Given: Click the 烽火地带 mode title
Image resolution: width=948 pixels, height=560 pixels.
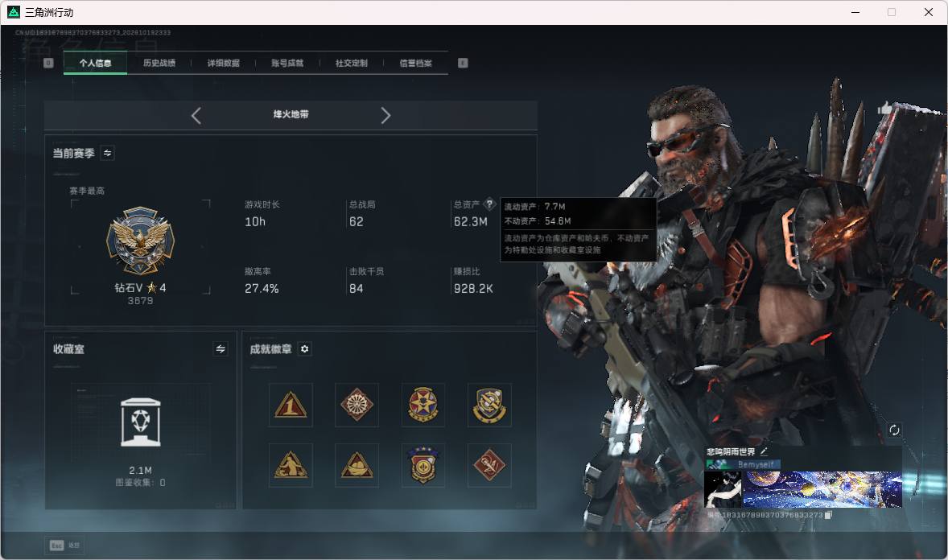Looking at the screenshot, I should coord(291,114).
